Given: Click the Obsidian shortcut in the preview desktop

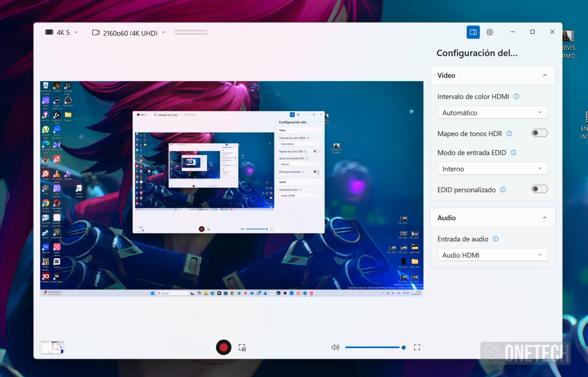Looking at the screenshot, I should [x=68, y=175].
